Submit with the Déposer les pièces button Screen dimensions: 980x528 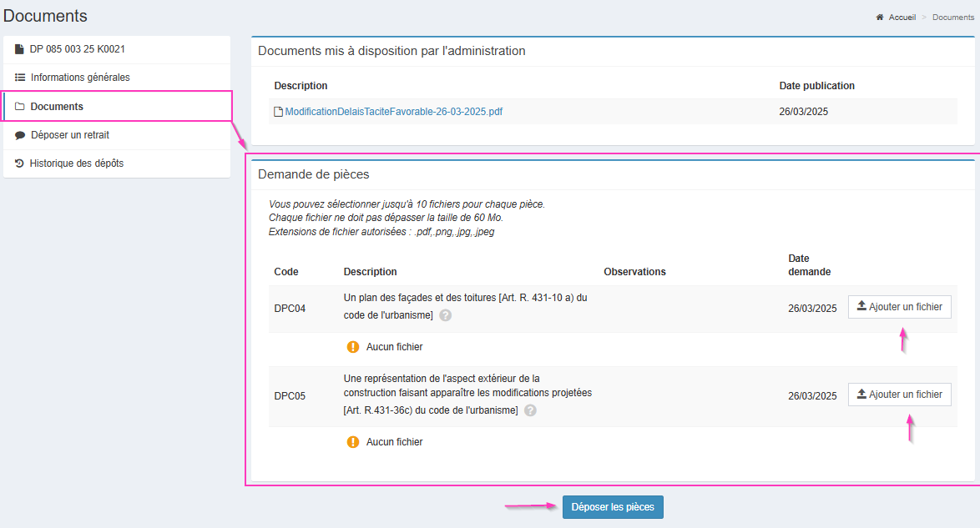[613, 507]
